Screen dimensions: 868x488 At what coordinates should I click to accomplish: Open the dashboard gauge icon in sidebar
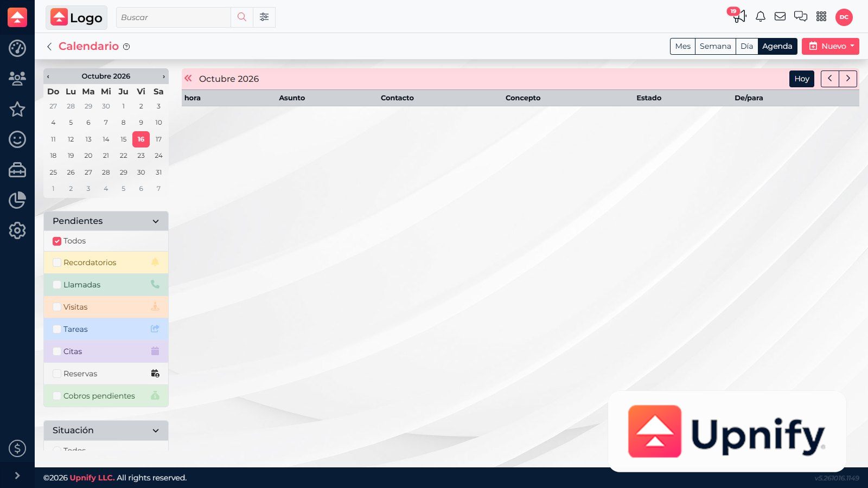tap(17, 48)
